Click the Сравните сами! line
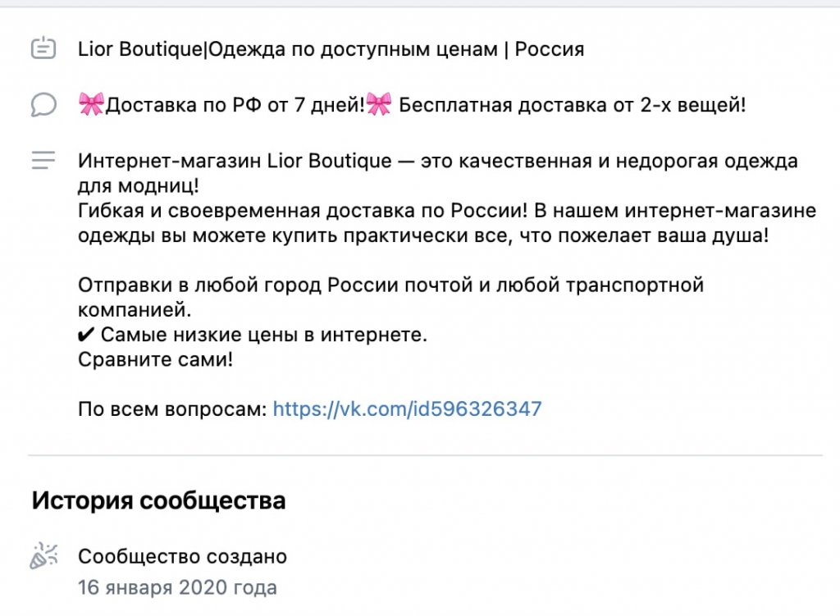840x616 pixels. (155, 359)
